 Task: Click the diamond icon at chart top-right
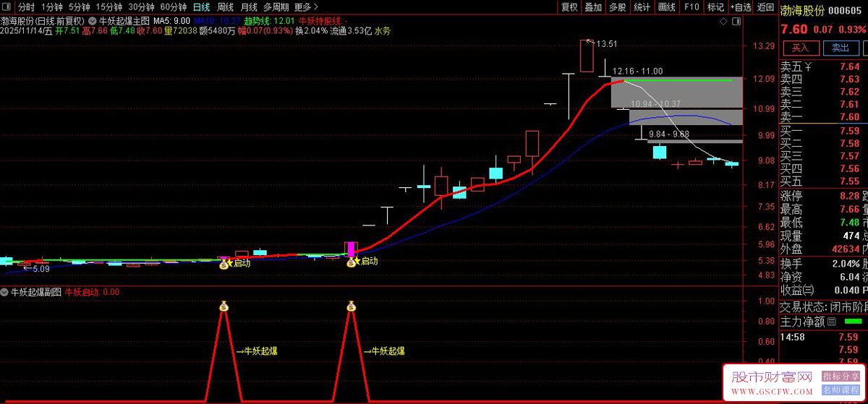tap(725, 22)
